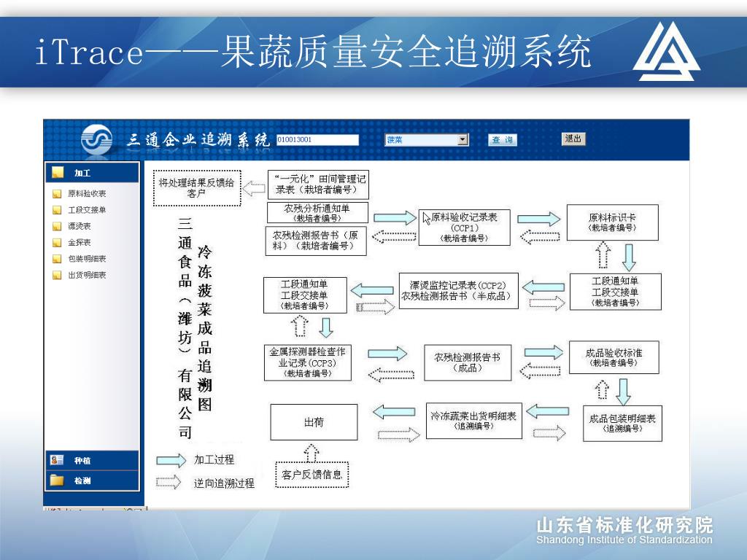
Task: Click icon beside 出货明细表
Action: (x=57, y=275)
